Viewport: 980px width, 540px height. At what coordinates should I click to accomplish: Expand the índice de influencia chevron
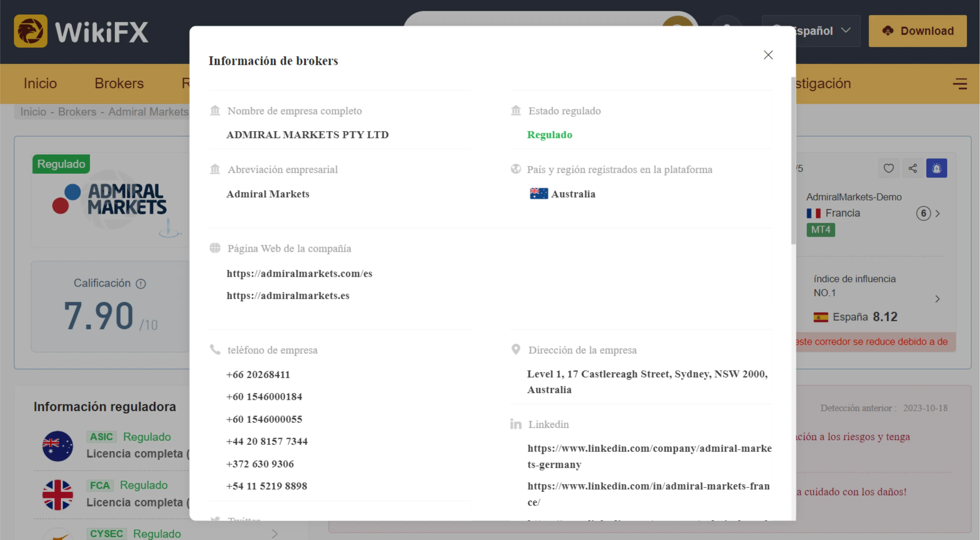point(937,299)
